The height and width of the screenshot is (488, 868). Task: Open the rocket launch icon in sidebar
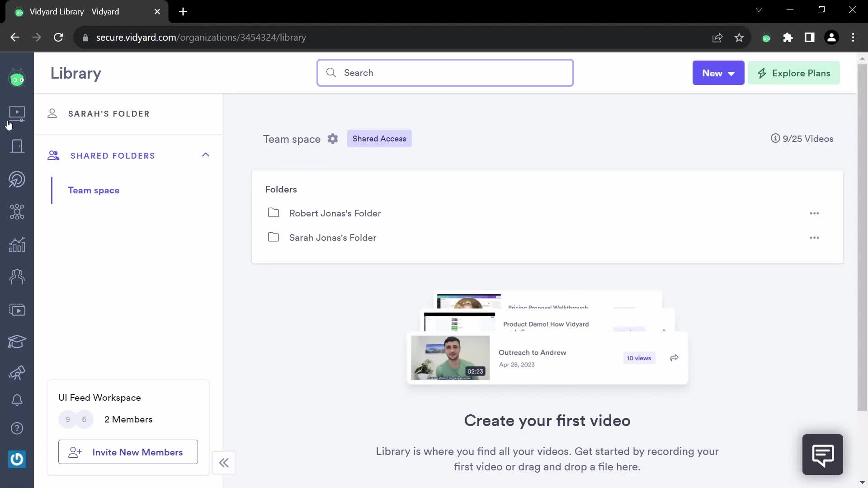pos(17,373)
